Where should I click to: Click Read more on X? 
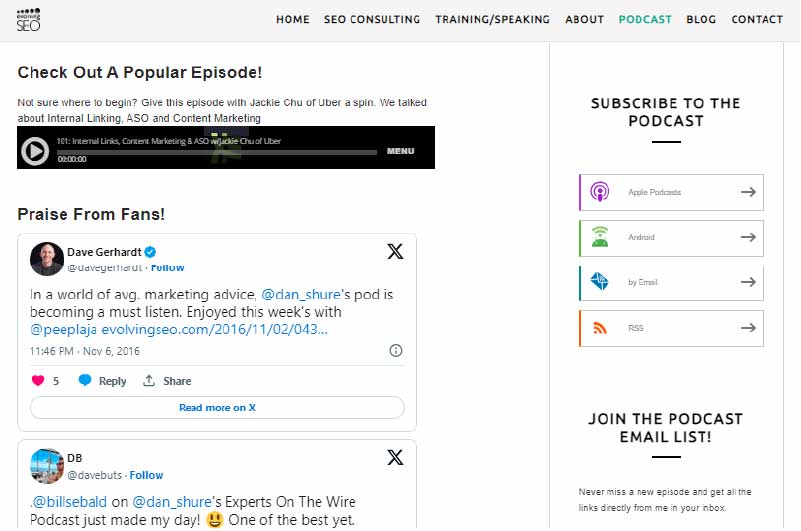(x=217, y=408)
